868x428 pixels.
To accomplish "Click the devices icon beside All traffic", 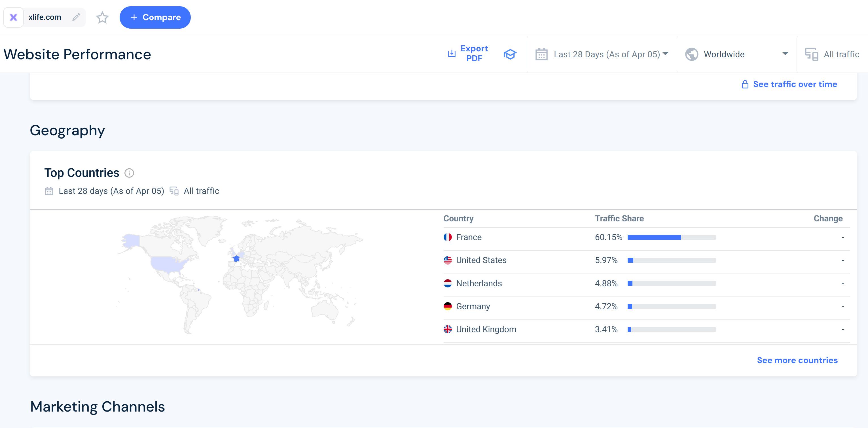I will [x=811, y=54].
